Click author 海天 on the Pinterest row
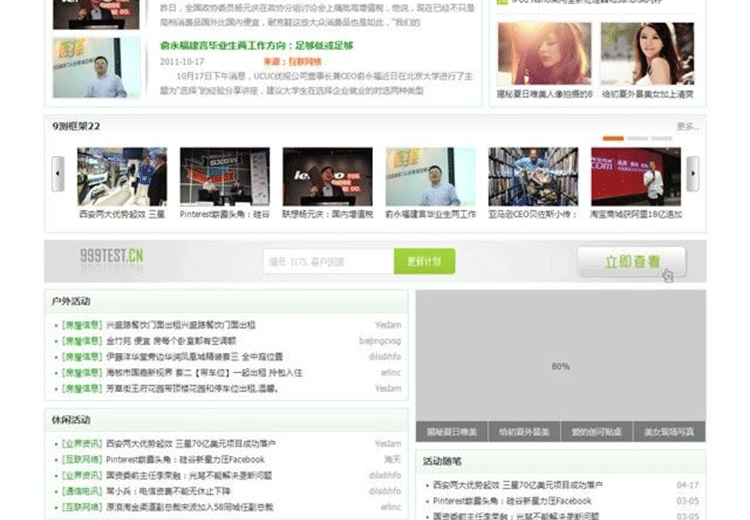The width and height of the screenshot is (750, 520). (392, 460)
